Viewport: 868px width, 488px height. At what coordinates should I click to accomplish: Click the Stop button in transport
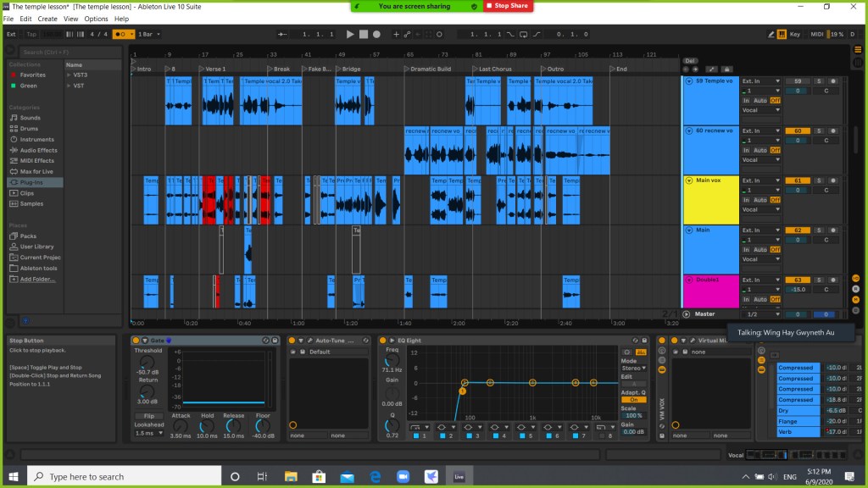pos(363,34)
